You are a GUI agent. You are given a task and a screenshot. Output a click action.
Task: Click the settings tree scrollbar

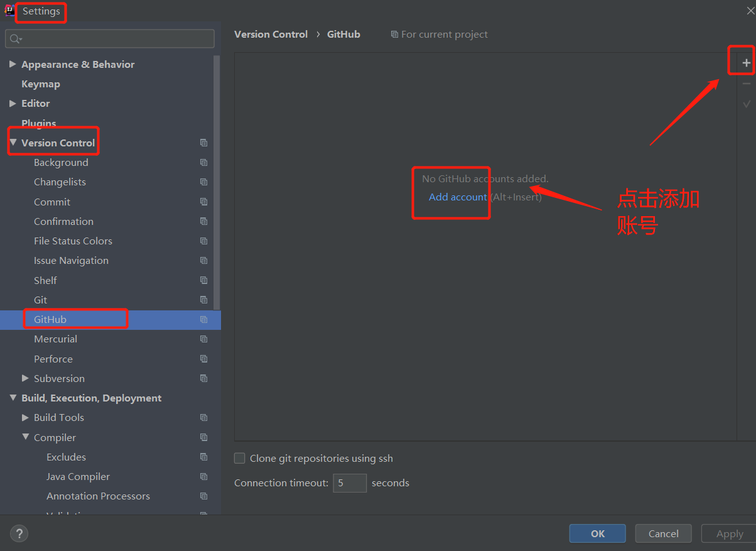[x=217, y=182]
